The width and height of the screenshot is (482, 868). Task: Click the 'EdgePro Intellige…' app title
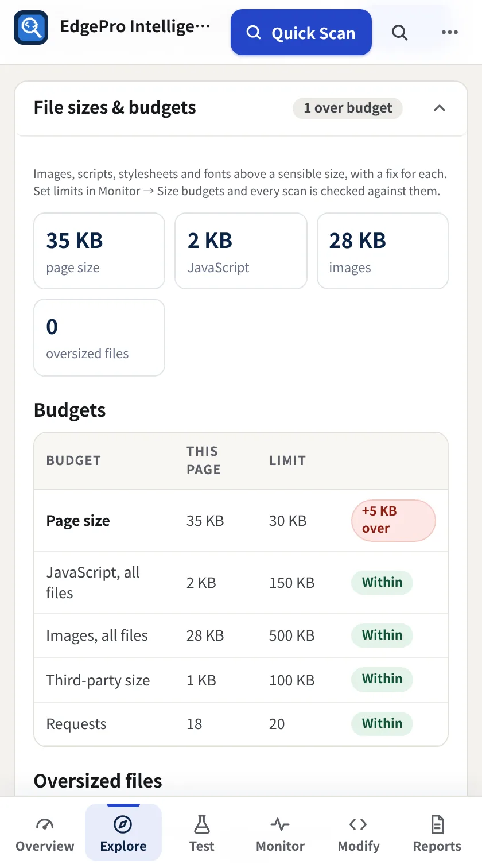pyautogui.click(x=135, y=27)
